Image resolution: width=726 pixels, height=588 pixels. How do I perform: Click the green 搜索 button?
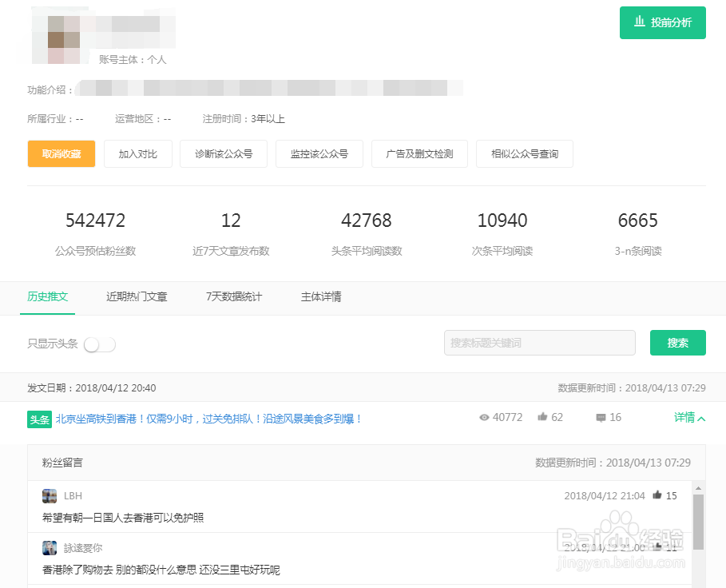tap(677, 342)
